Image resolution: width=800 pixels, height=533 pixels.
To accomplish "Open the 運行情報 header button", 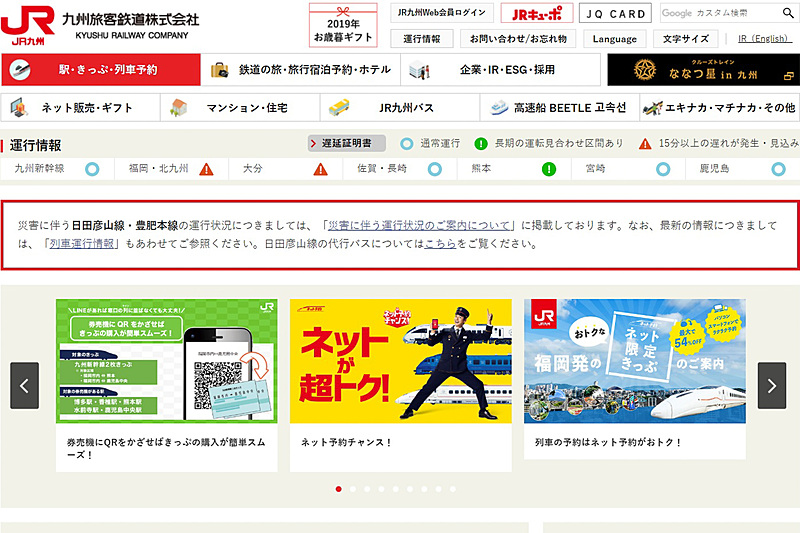I will click(x=422, y=39).
